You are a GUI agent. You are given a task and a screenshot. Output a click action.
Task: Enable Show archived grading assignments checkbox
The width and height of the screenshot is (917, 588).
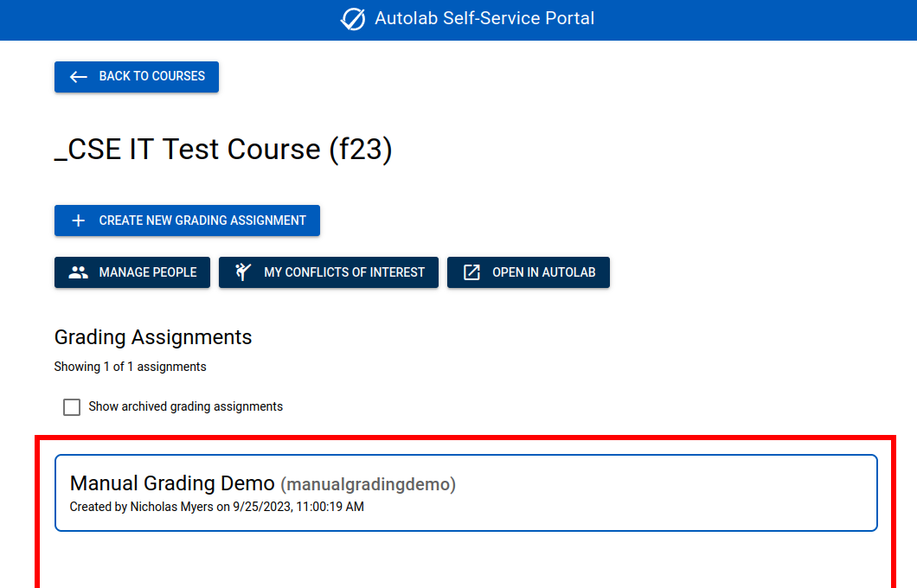point(72,406)
